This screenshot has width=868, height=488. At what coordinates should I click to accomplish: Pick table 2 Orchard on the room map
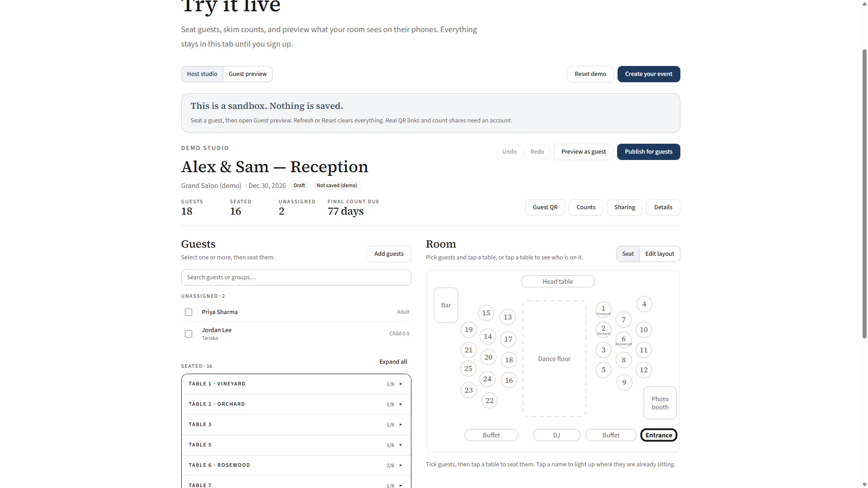[603, 329]
